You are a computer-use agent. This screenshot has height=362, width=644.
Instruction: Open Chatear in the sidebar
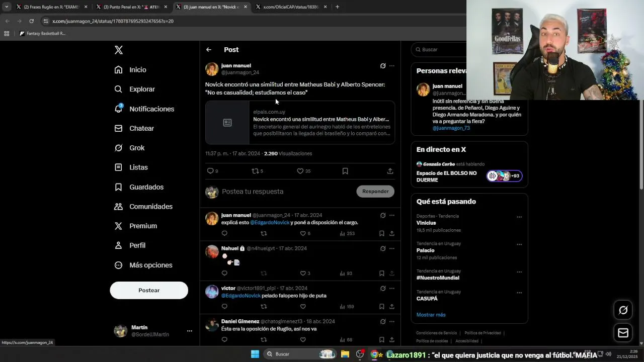(x=134, y=128)
